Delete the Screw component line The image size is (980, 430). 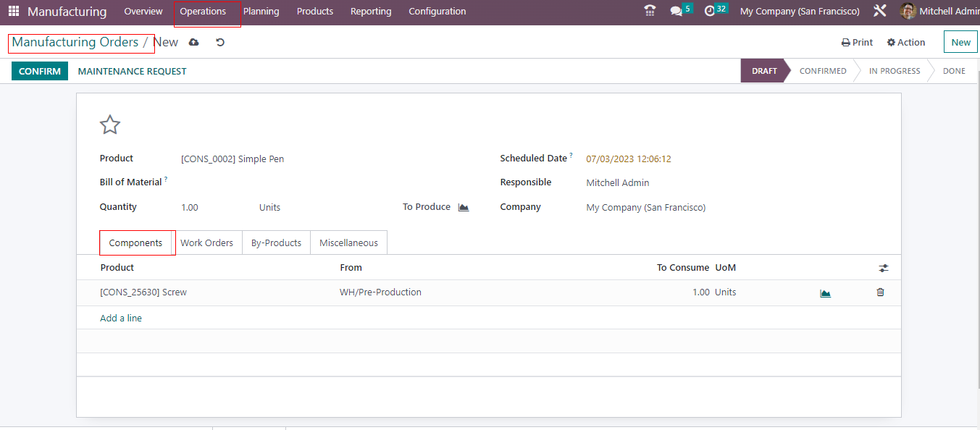880,292
